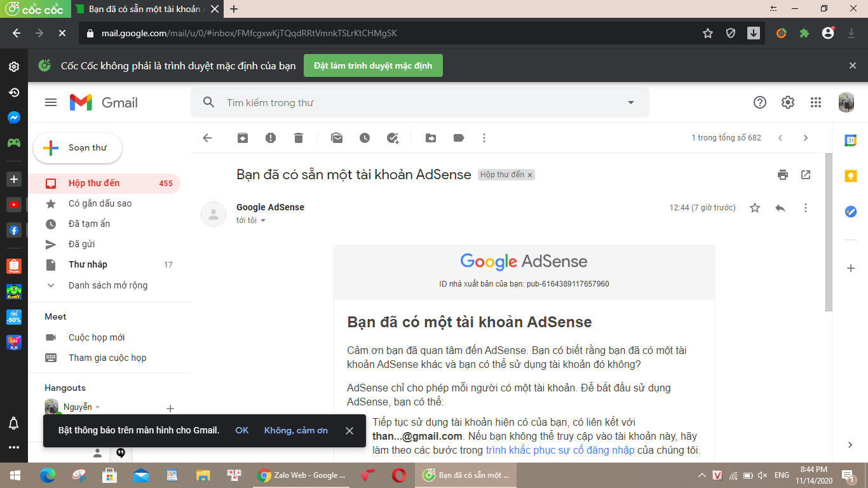Screen dimensions: 868x488
Task: Start new Hangouts conversation plus button
Action: pyautogui.click(x=170, y=409)
